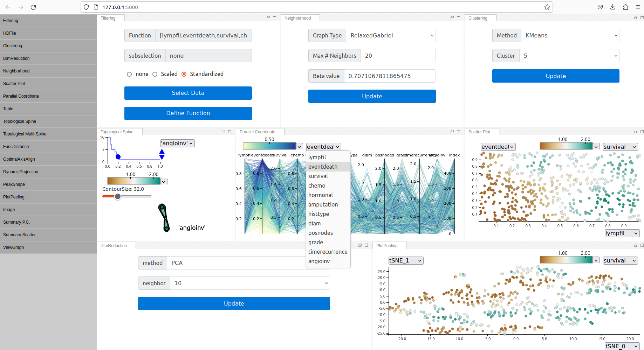Click the Max # Neighbors input field
This screenshot has height=350, width=644.
398,56
